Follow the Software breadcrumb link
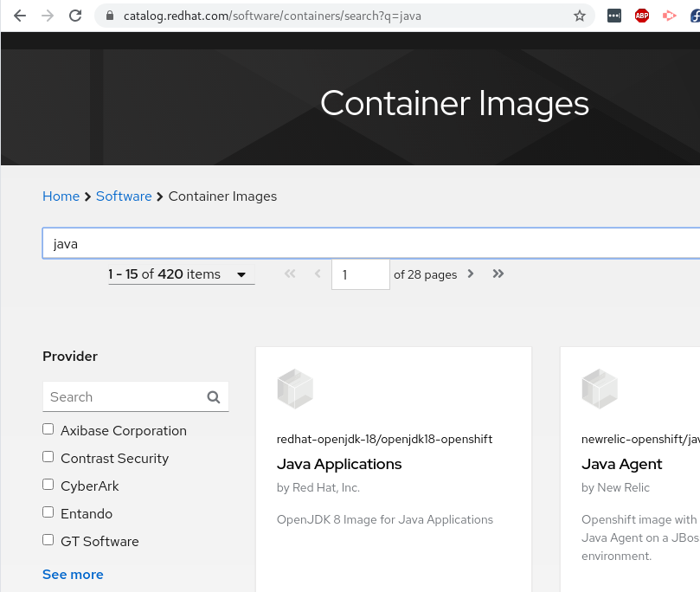 [124, 196]
